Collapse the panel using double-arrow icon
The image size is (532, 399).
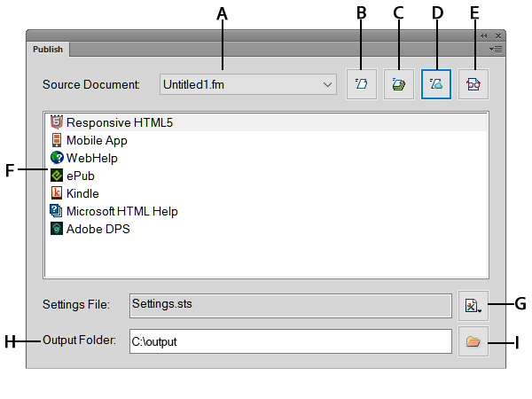pyautogui.click(x=484, y=36)
